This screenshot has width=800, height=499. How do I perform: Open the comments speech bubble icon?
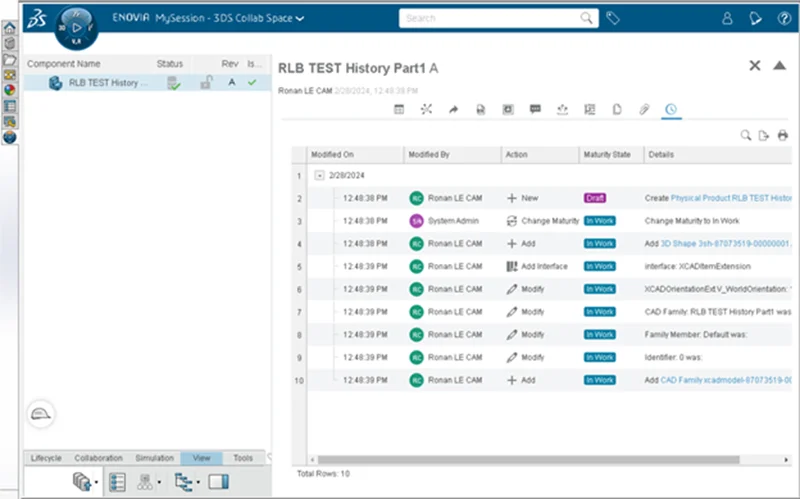[535, 109]
